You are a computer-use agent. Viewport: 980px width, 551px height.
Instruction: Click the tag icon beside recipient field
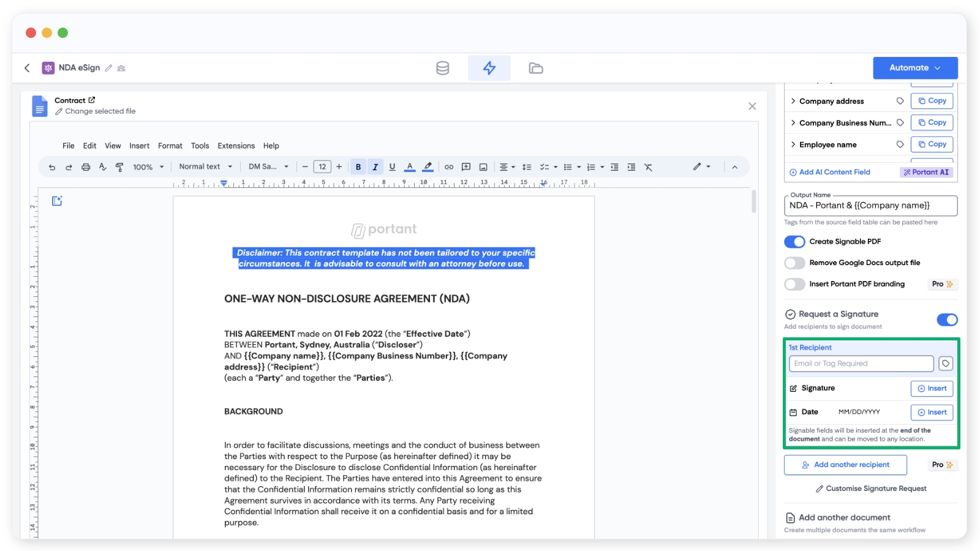pos(946,364)
